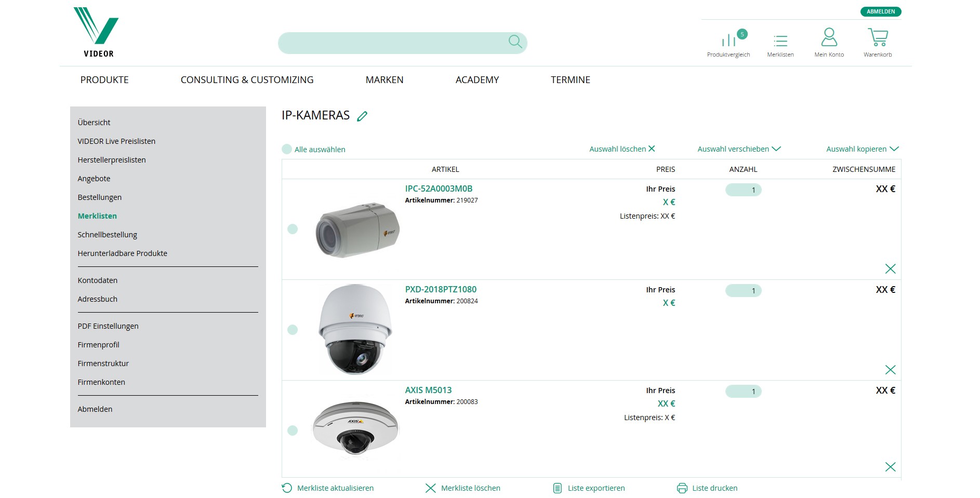Viewport: 980px width, 498px height.
Task: Click the printer icon for Liste drucken
Action: coord(682,488)
